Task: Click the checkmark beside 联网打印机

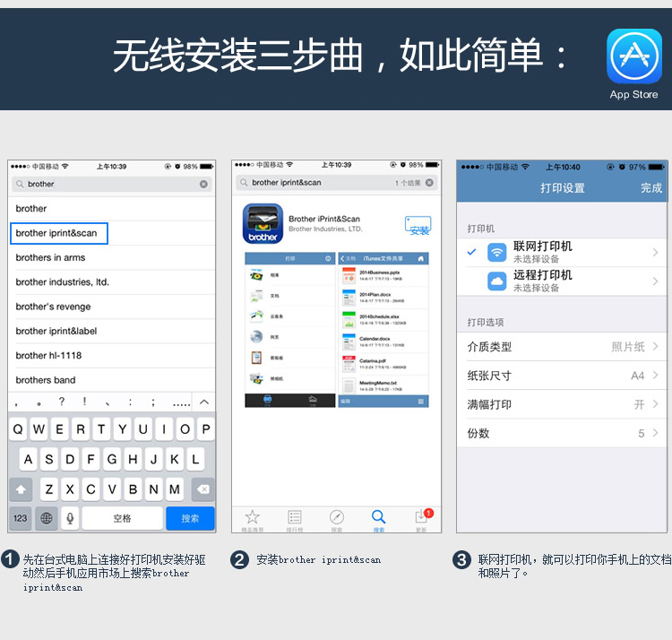Action: coord(471,252)
